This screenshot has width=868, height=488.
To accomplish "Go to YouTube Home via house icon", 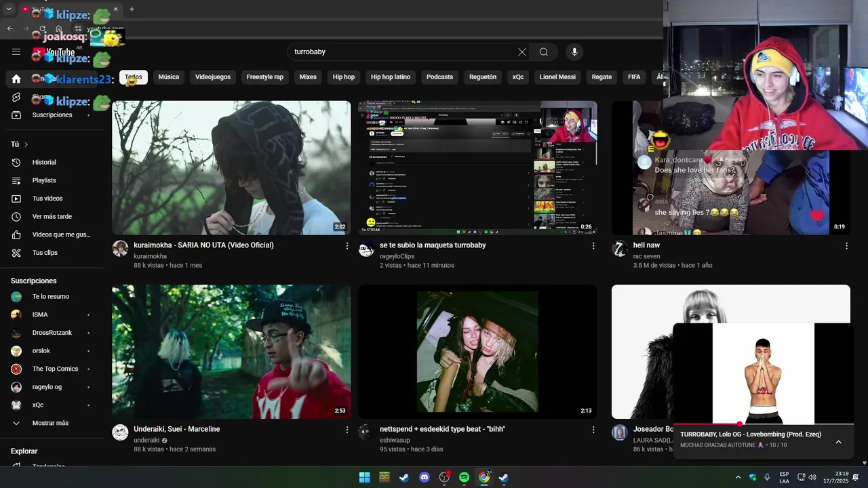I will pyautogui.click(x=16, y=79).
